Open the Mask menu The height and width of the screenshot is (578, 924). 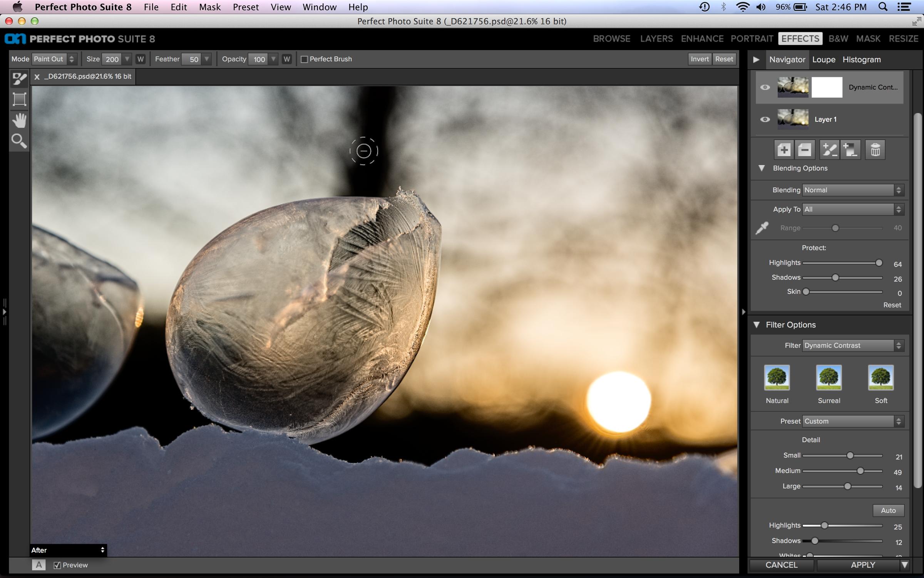click(x=210, y=7)
